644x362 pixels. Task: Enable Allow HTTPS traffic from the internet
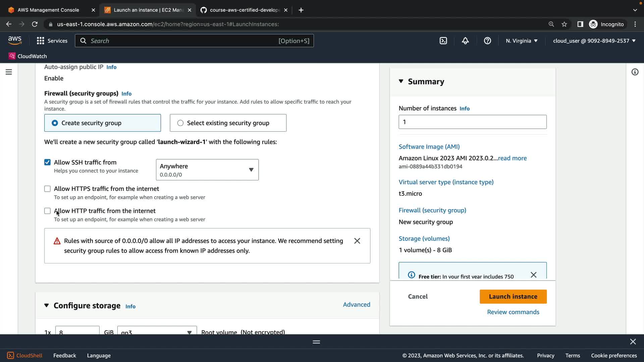(x=47, y=189)
